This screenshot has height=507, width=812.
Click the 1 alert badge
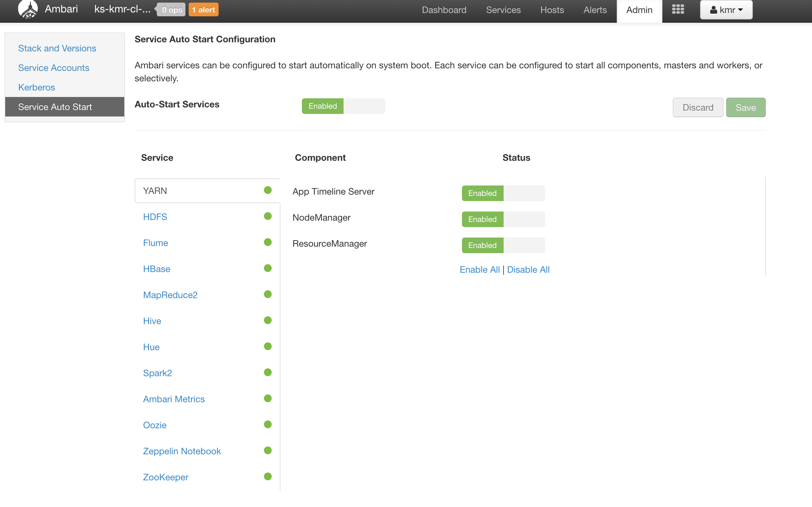(203, 9)
